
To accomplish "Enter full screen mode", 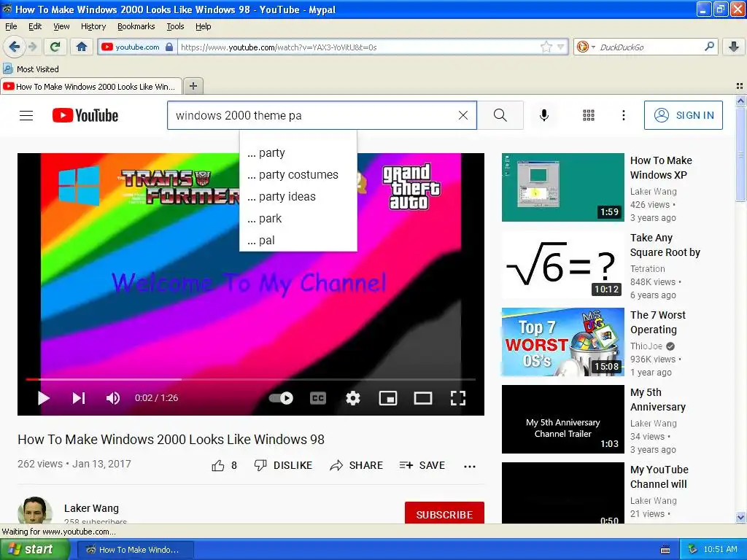I will pyautogui.click(x=458, y=398).
